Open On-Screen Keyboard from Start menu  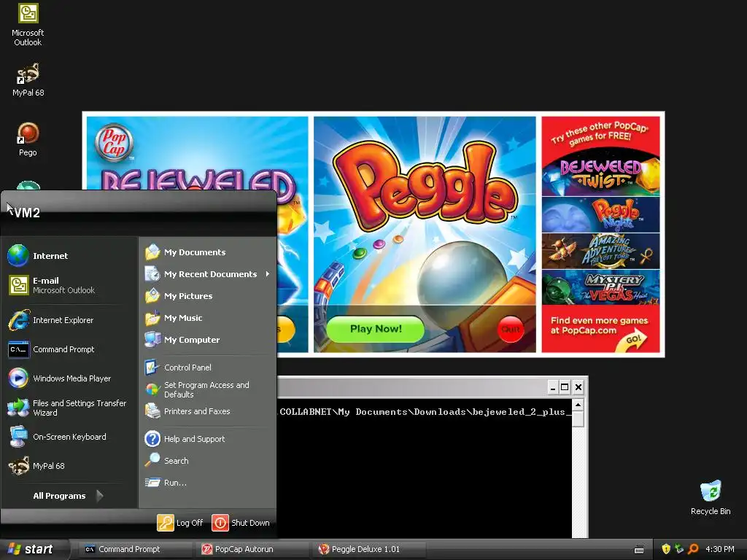(x=69, y=437)
